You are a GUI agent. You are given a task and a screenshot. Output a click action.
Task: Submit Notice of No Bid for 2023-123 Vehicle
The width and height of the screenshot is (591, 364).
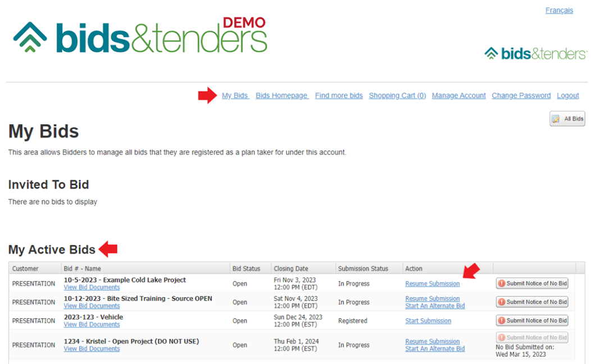tap(532, 321)
